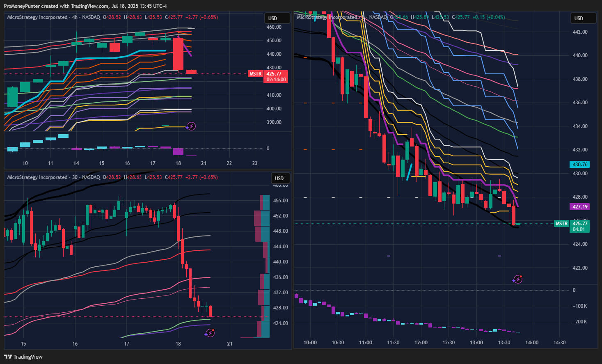This screenshot has height=364, width=602.
Task: Click the 456.00 price level in 30-minute chart
Action: (281, 201)
